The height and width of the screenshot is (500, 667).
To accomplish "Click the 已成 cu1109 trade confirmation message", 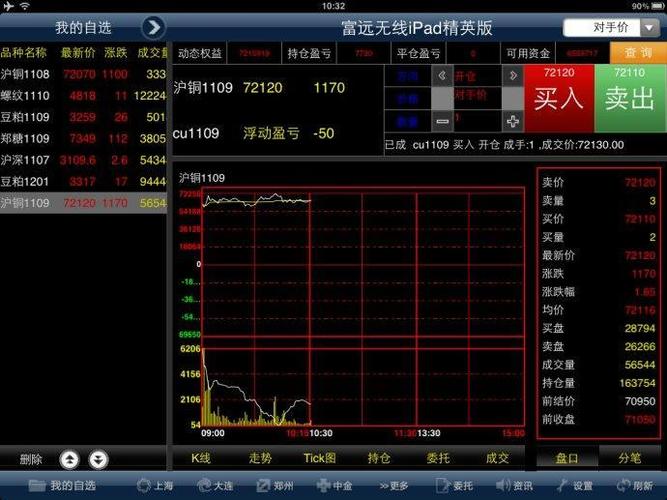I will [x=504, y=145].
